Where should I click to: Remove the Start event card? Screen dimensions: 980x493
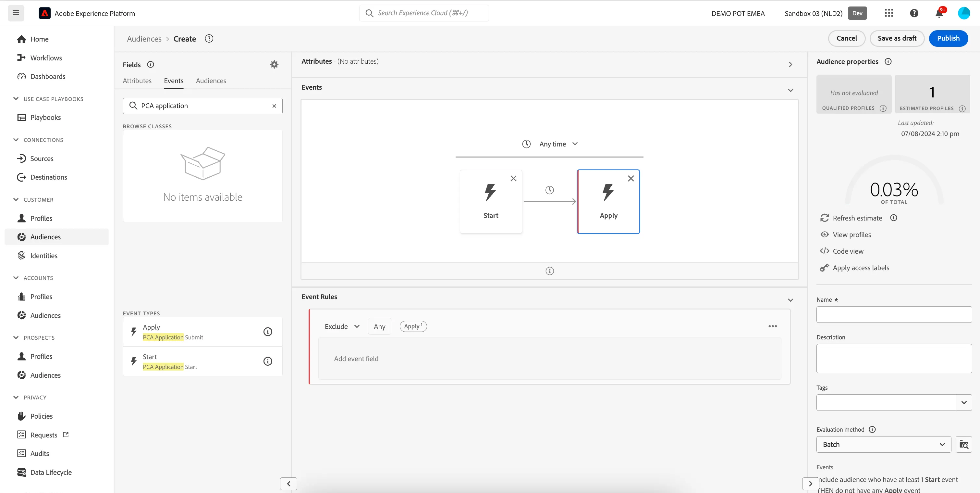pyautogui.click(x=513, y=178)
